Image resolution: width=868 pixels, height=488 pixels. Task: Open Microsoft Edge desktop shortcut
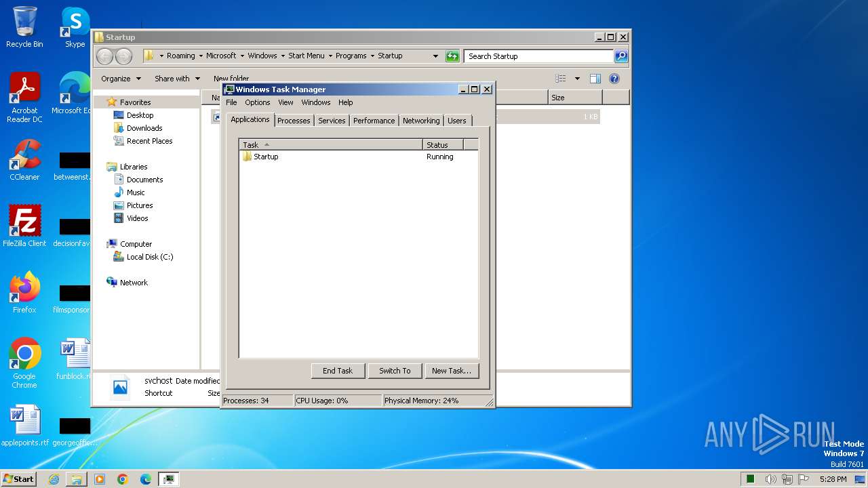coord(71,94)
